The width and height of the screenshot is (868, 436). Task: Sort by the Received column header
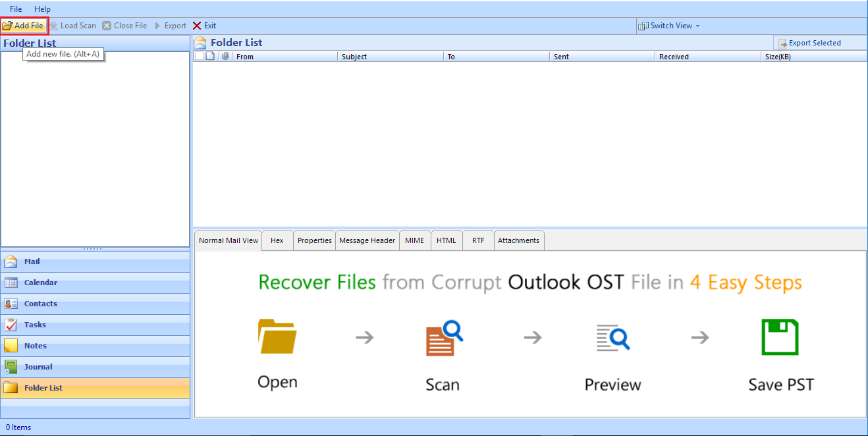pos(709,57)
